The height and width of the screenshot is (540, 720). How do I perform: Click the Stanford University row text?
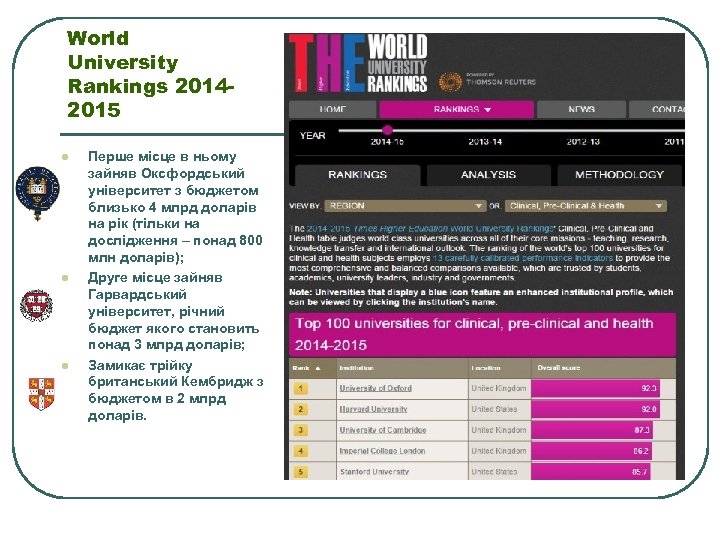pos(374,472)
